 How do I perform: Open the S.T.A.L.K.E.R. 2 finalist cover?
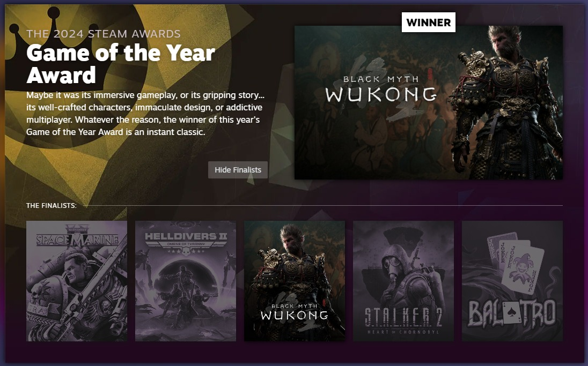click(403, 281)
